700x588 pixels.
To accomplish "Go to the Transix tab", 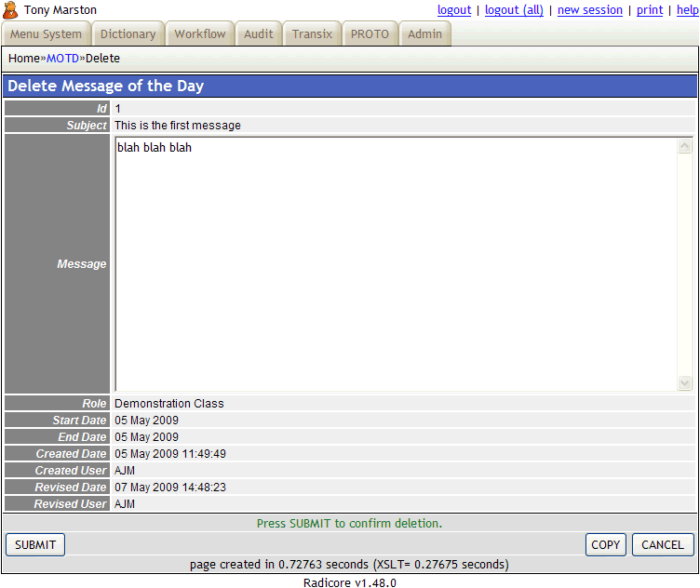I will (x=312, y=34).
